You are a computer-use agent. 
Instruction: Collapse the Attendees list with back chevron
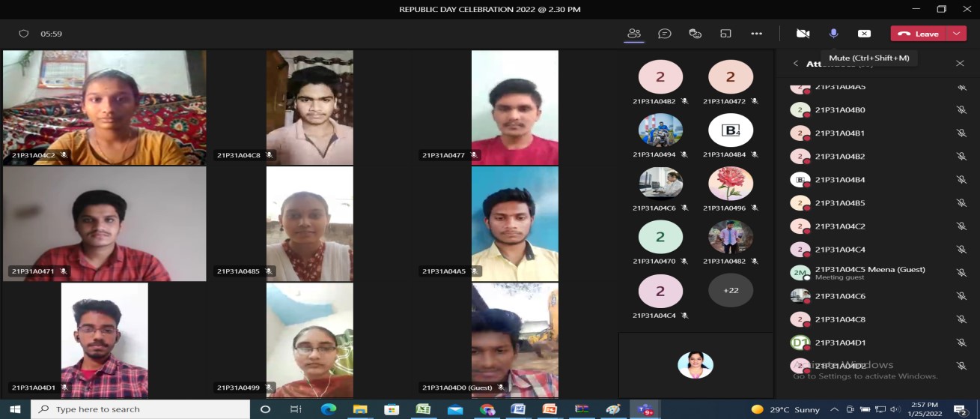point(795,64)
